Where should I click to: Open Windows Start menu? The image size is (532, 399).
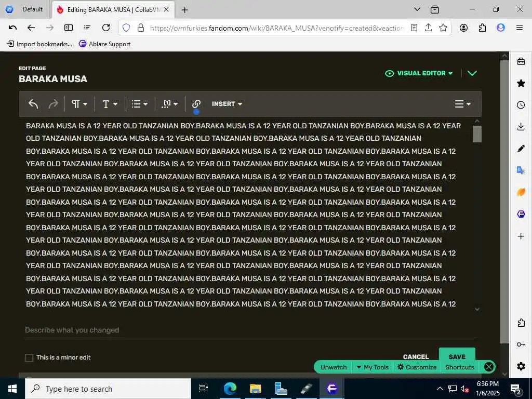coord(12,389)
